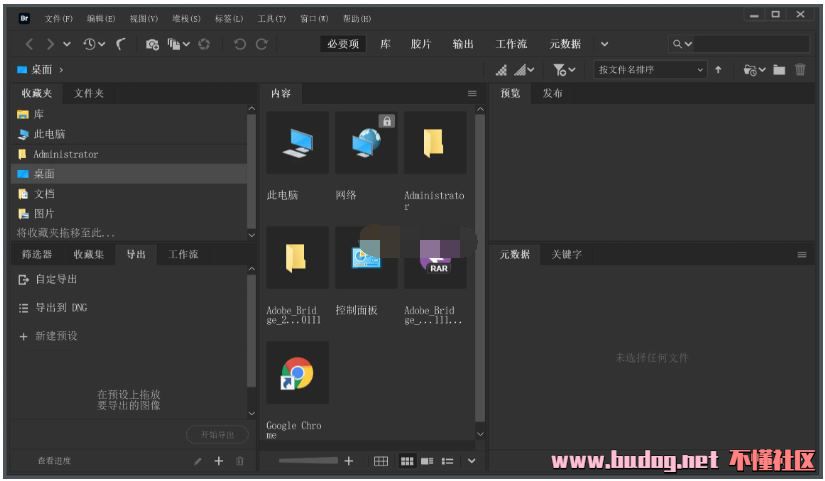
Task: Open the 帮助(H) menu
Action: [x=357, y=19]
